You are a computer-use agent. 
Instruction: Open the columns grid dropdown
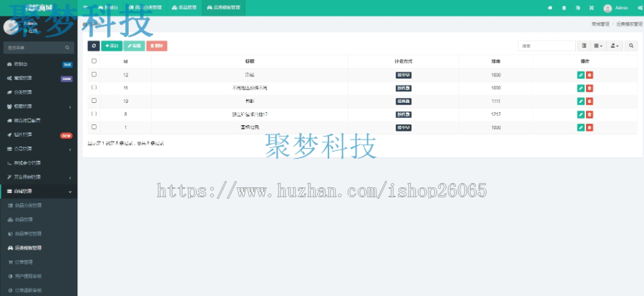pos(598,46)
